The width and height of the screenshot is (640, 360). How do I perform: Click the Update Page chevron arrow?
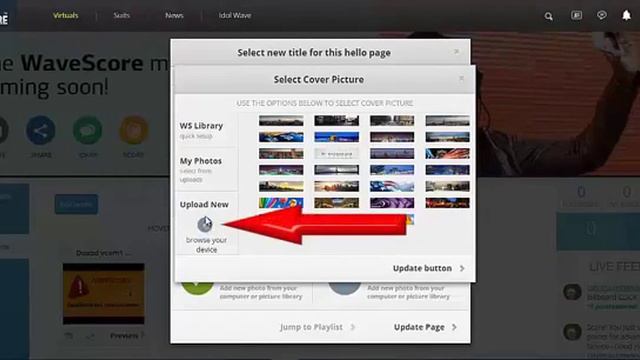point(454,327)
